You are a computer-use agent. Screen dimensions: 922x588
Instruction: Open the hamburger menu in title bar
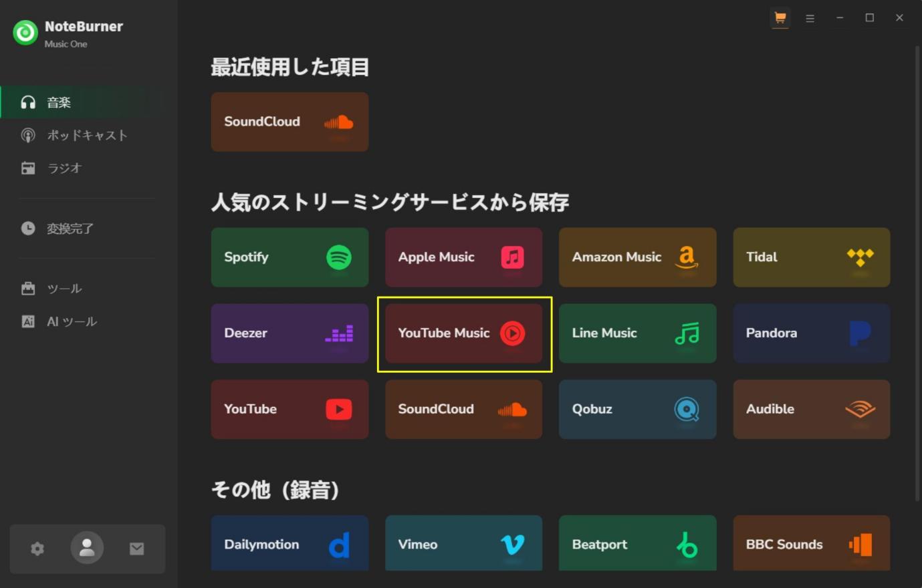(x=810, y=18)
